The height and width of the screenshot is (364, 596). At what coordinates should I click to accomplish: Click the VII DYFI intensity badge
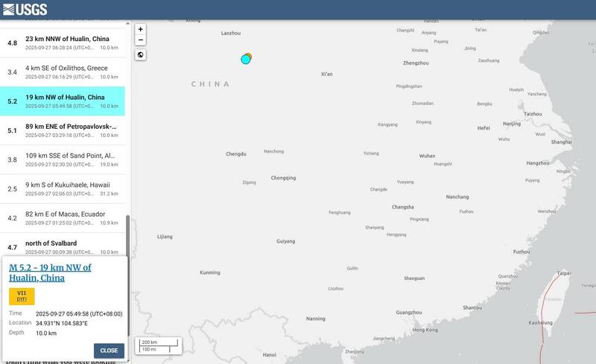coord(22,296)
